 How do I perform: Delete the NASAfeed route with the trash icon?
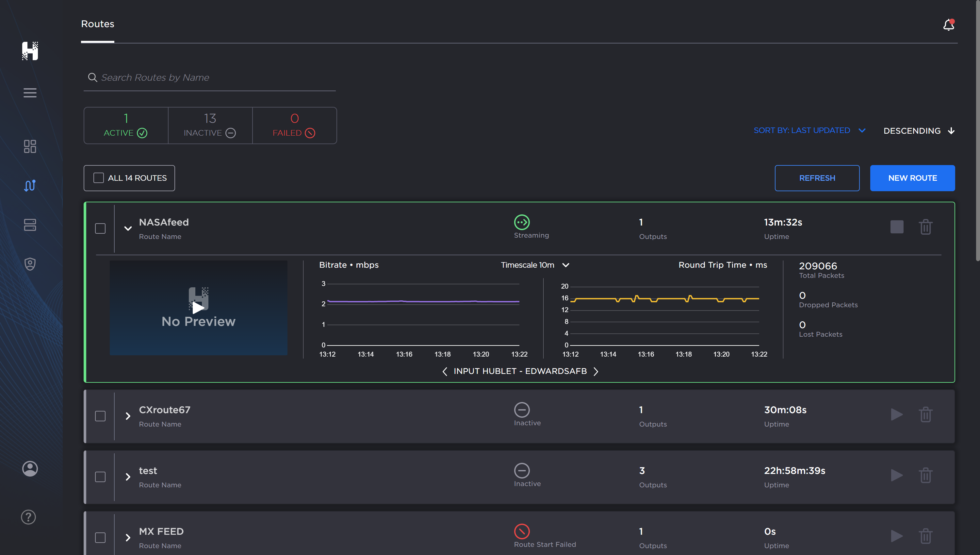tap(925, 227)
